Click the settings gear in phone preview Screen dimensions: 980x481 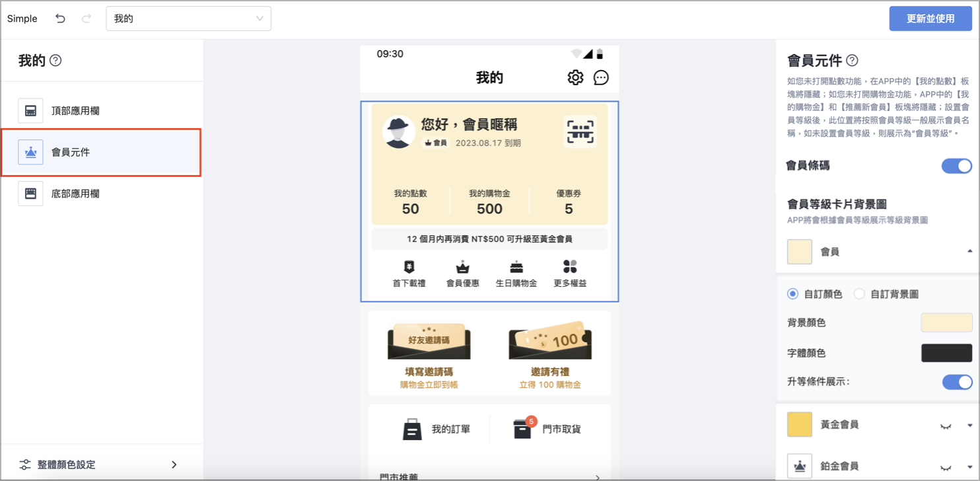point(575,77)
